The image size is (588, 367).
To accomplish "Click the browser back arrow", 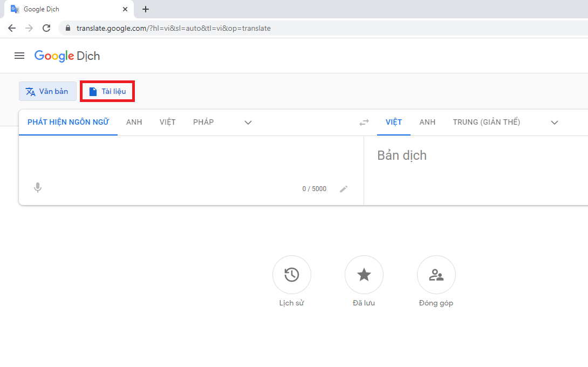I will [12, 28].
